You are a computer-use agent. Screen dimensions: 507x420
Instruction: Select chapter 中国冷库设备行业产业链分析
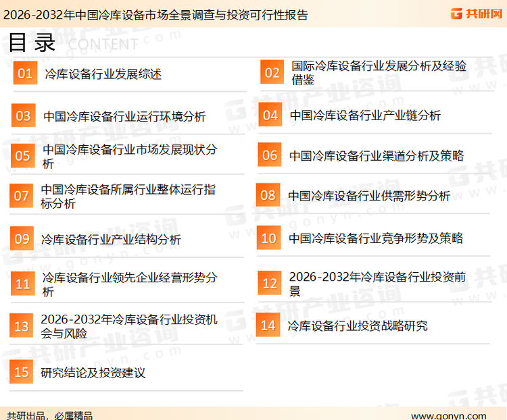pos(365,115)
